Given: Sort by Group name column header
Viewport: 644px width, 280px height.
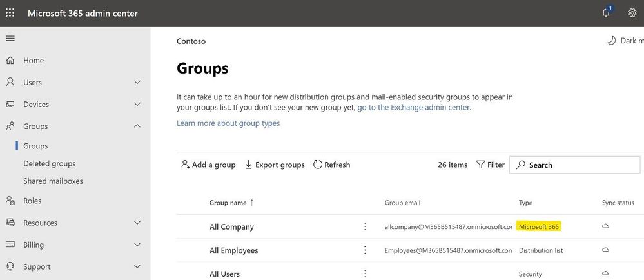Looking at the screenshot, I should coord(228,203).
